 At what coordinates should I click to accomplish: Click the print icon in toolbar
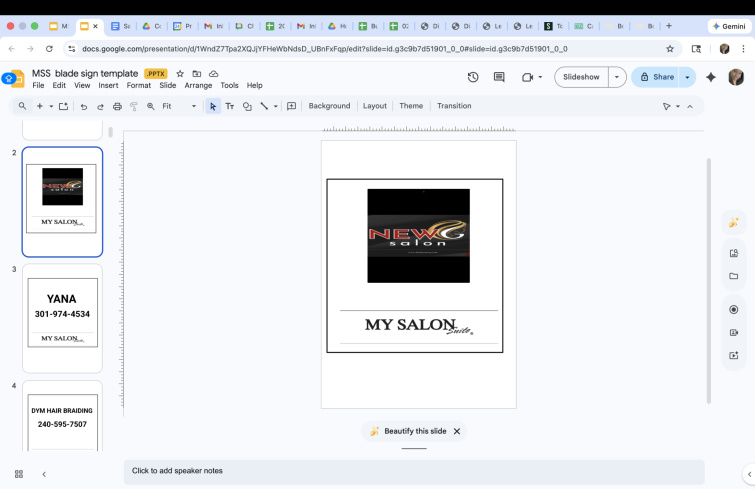(117, 106)
